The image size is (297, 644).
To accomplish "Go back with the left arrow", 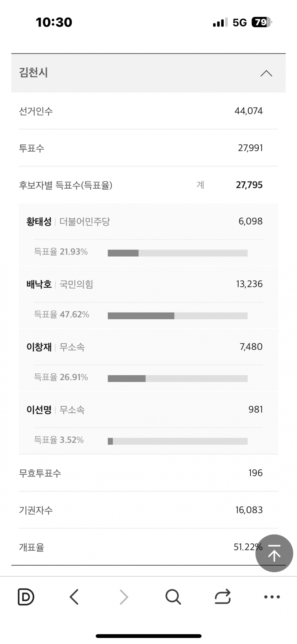I will coord(74,597).
